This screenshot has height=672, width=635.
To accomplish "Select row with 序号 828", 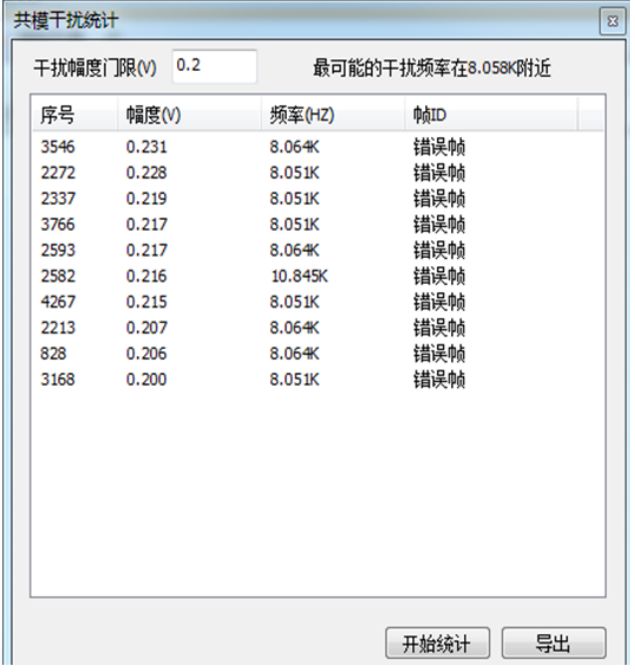I will pos(318,353).
